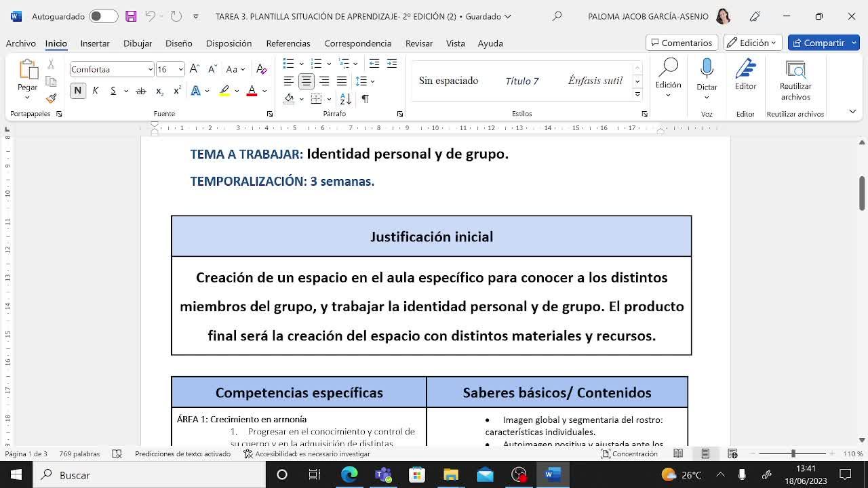Click the Compartir button
Viewport: 868px width, 488px height.
[x=823, y=43]
